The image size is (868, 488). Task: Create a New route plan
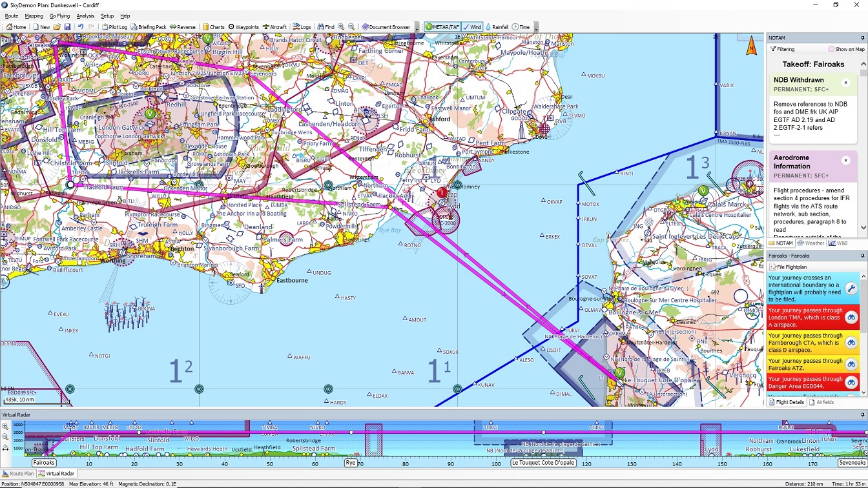pos(41,27)
